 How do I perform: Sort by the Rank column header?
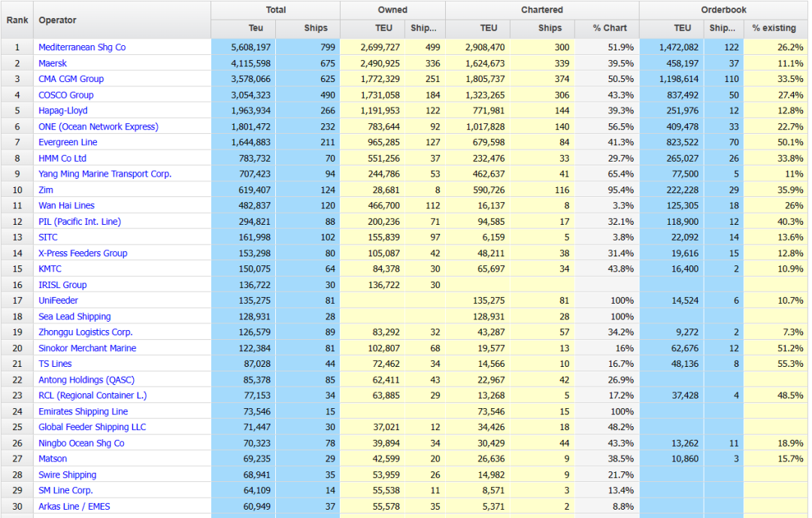tap(17, 20)
